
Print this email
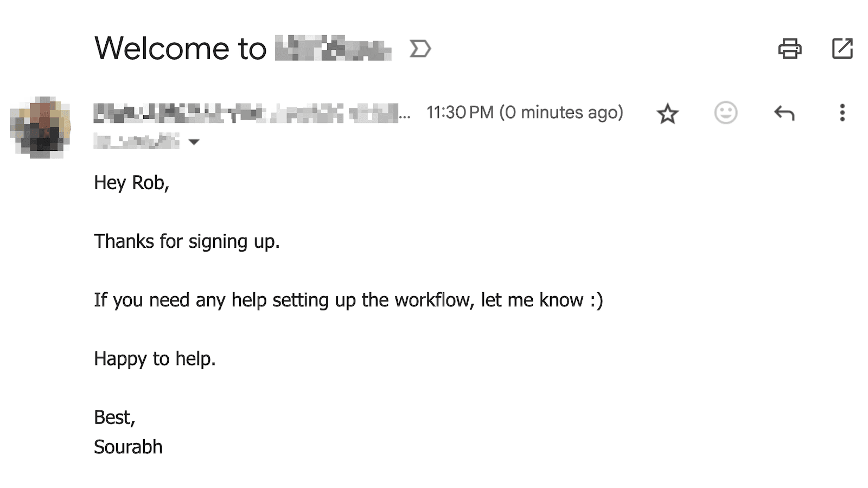point(789,49)
